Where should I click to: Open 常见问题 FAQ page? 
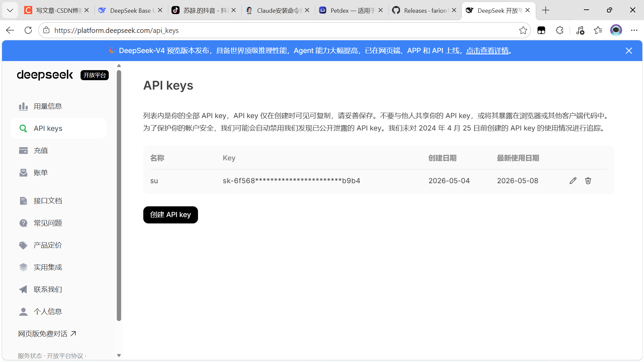tap(59, 223)
